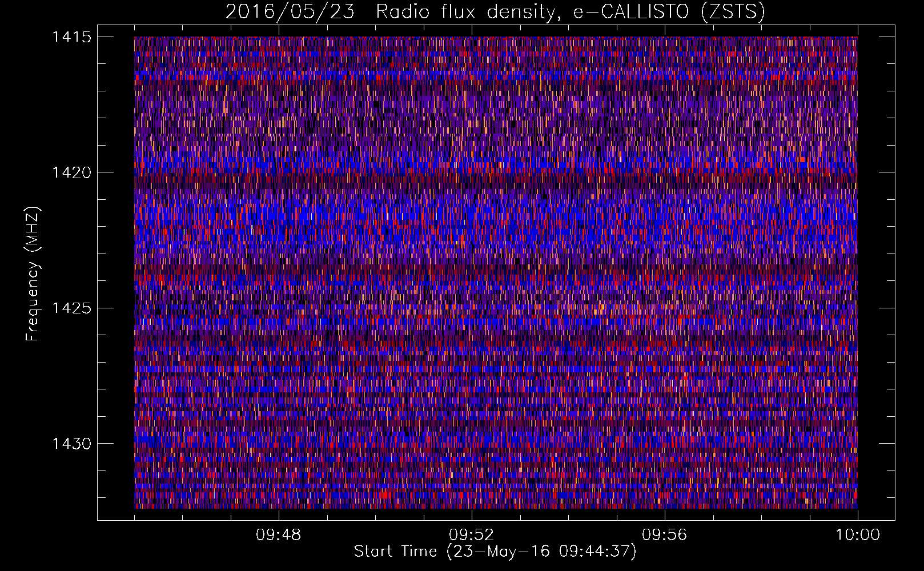Click the 09:52 time axis label
924x571 pixels.
471,535
